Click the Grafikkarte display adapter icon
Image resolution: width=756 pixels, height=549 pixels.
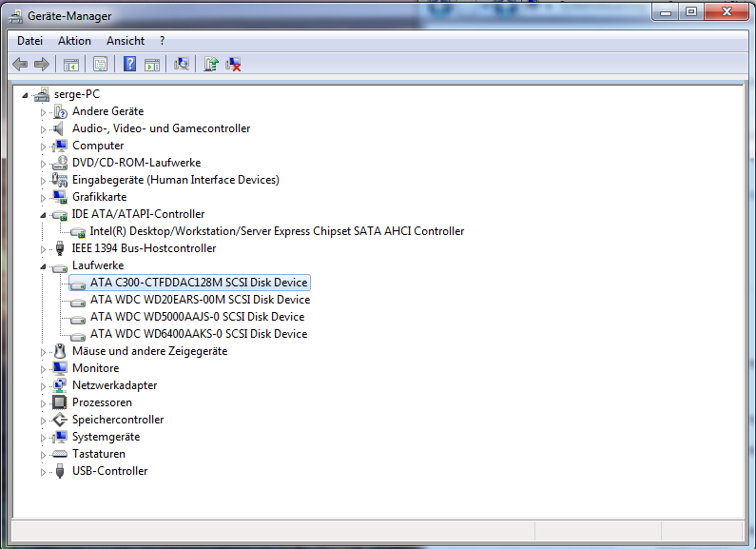coord(60,197)
